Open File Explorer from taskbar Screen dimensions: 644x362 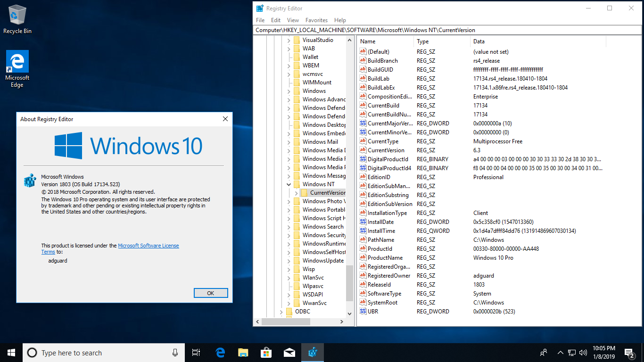pos(243,353)
